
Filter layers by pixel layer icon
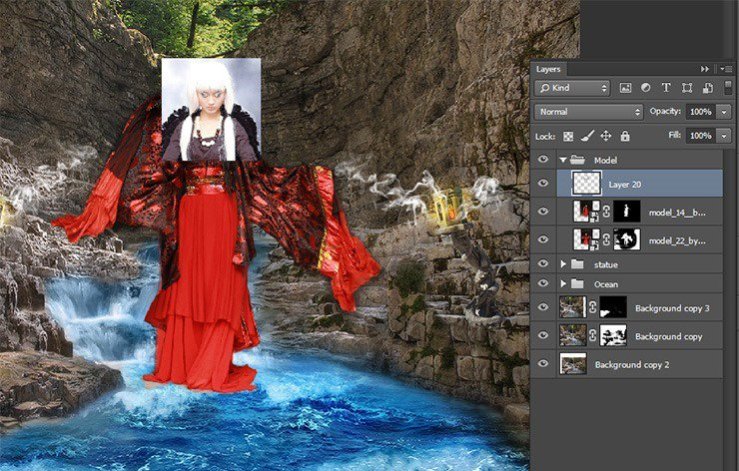(x=625, y=88)
